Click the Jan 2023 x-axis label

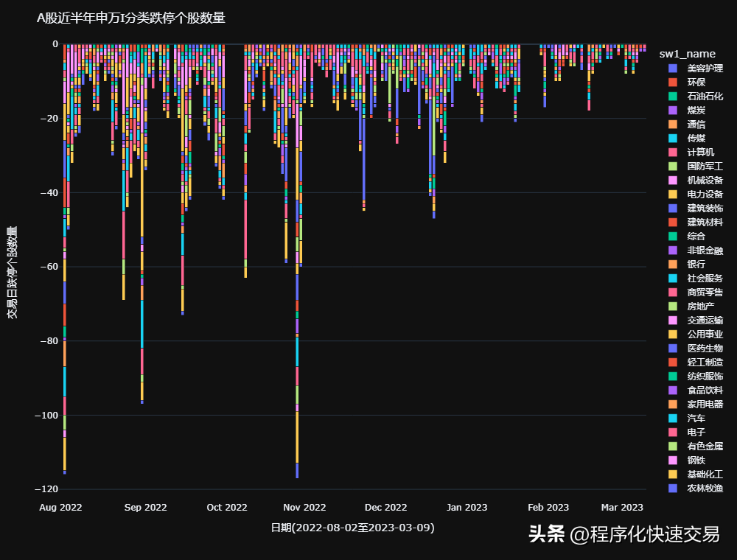click(x=467, y=508)
